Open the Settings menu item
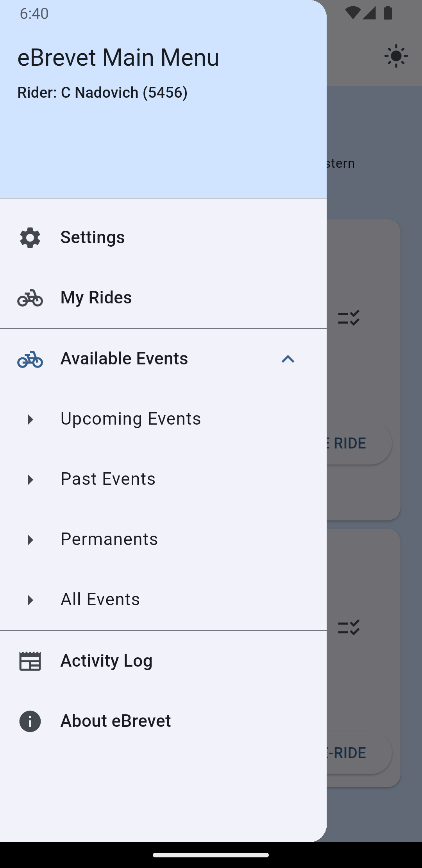The height and width of the screenshot is (868, 422). (x=93, y=237)
